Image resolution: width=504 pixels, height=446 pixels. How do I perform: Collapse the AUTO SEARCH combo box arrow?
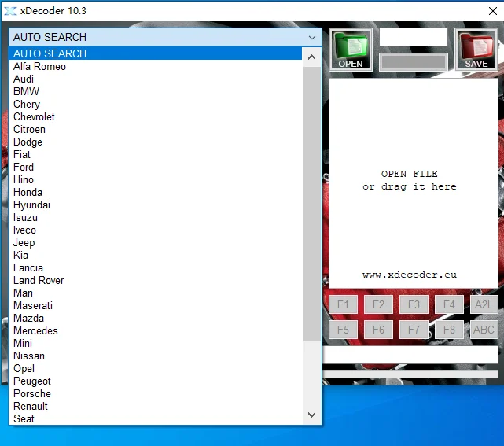[x=312, y=37]
